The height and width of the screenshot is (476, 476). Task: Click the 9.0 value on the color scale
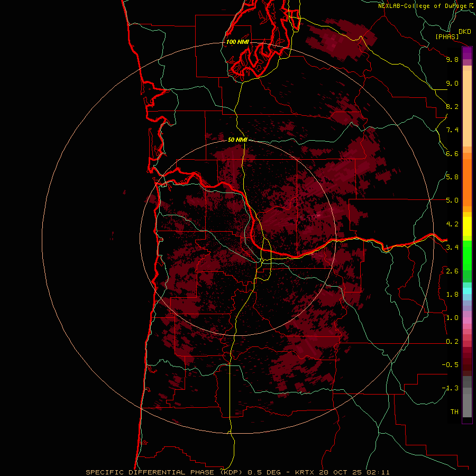coord(452,83)
